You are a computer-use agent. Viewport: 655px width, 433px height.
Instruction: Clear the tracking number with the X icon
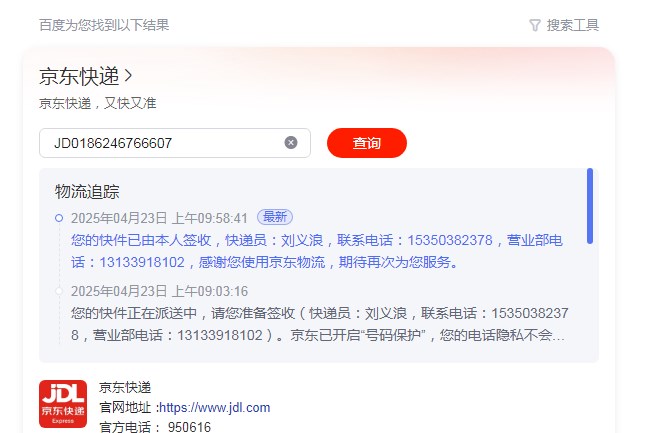click(291, 143)
